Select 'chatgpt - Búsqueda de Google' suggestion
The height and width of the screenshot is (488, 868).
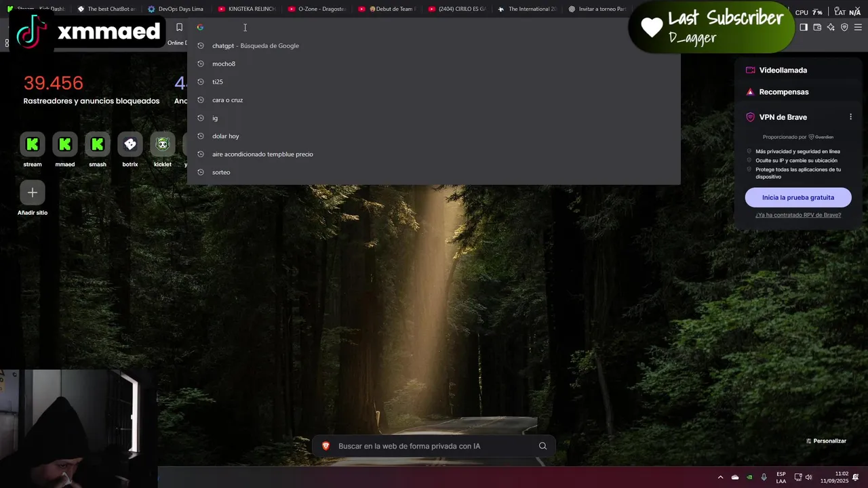point(434,45)
